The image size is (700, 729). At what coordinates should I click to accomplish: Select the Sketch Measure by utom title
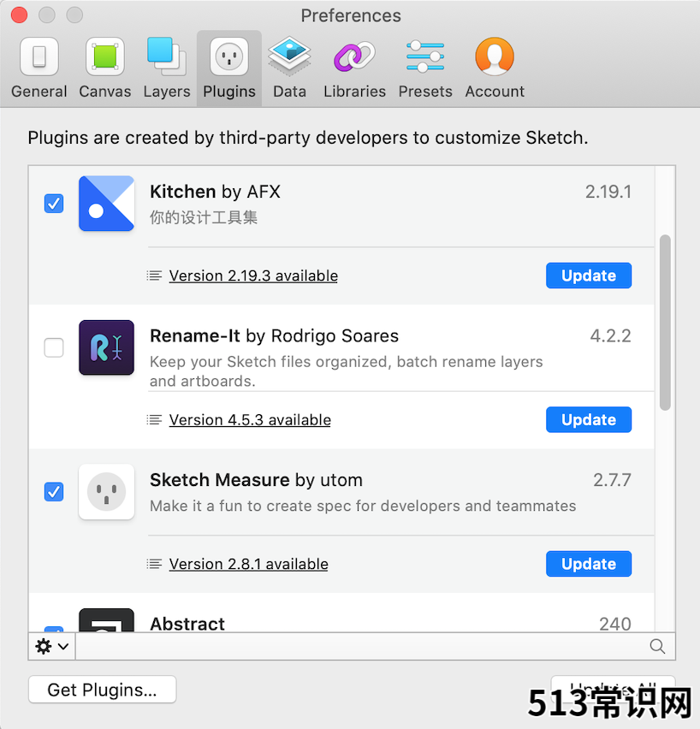click(256, 480)
